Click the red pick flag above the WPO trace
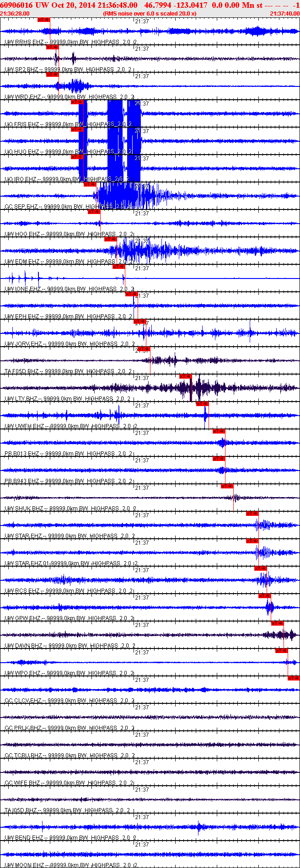This screenshot has height=868, width=300. tap(281, 651)
